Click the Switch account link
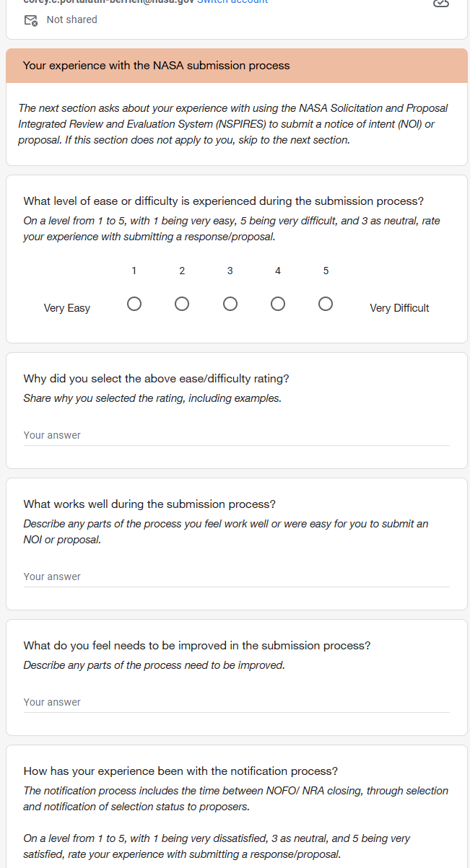The width and height of the screenshot is (470, 868). pyautogui.click(x=232, y=2)
